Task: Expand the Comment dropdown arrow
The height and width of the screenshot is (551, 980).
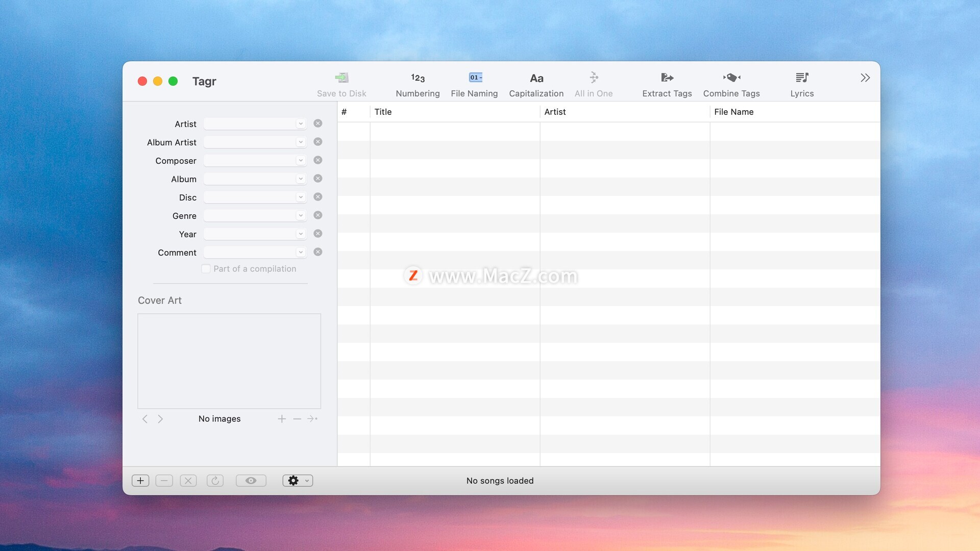Action: click(x=301, y=252)
